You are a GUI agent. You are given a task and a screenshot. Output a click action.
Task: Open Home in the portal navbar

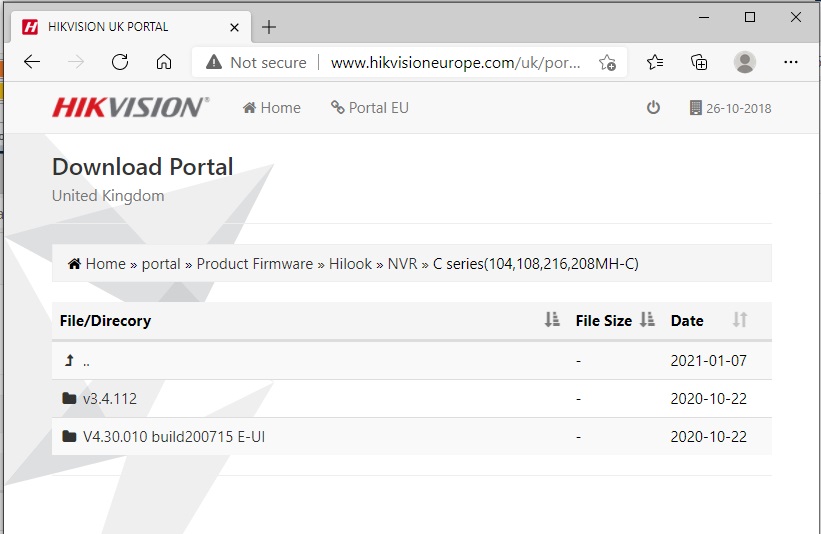pos(271,108)
